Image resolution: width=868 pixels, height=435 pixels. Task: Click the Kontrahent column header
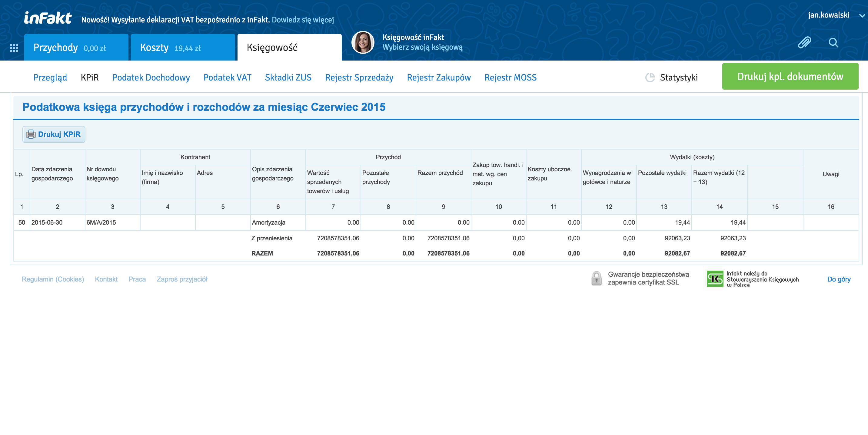point(195,157)
